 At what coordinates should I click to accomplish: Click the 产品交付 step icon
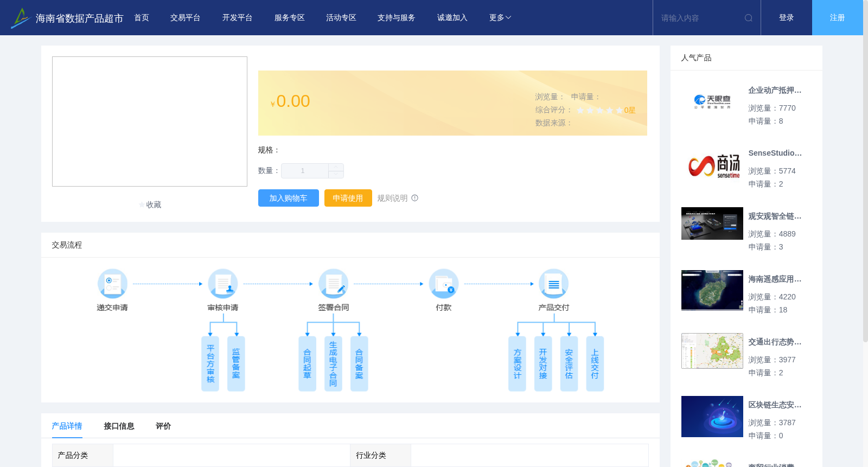pos(554,284)
